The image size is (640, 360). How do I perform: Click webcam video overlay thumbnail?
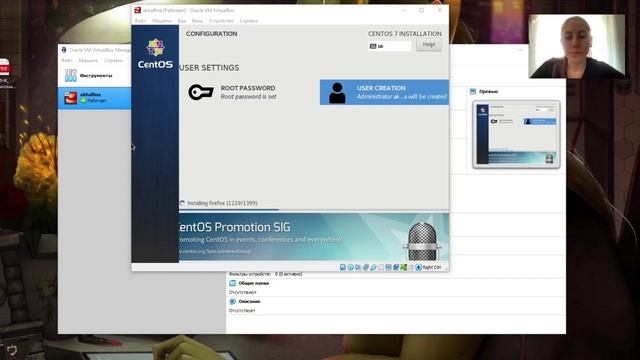(x=576, y=46)
